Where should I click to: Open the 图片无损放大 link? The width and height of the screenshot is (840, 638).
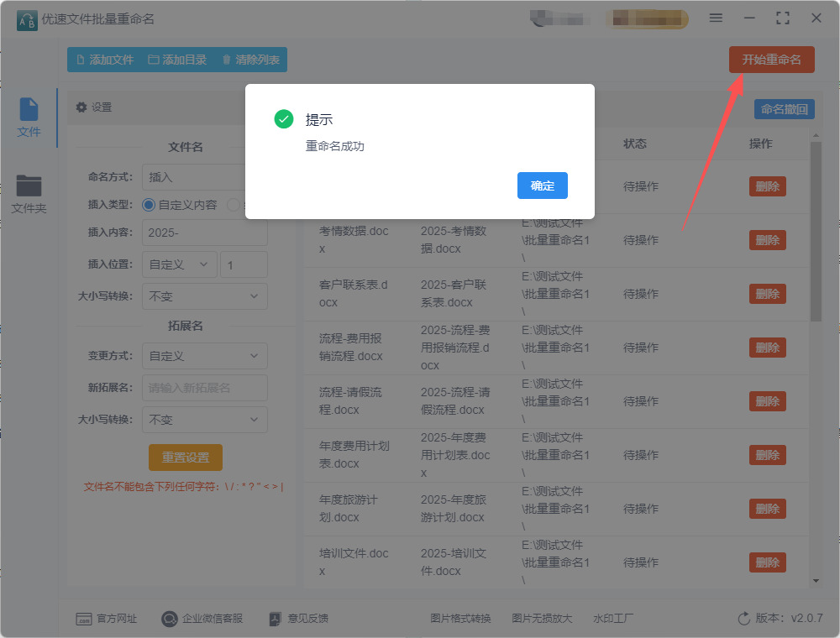[542, 619]
